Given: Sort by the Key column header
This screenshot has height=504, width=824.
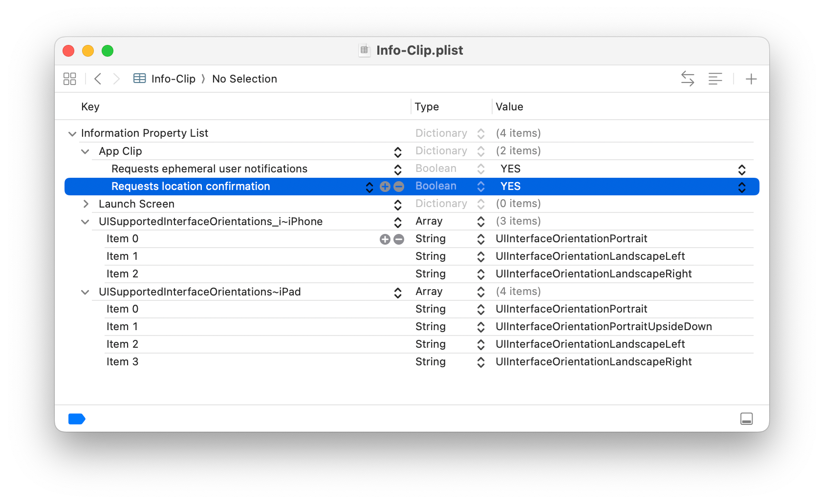Looking at the screenshot, I should click(x=90, y=106).
